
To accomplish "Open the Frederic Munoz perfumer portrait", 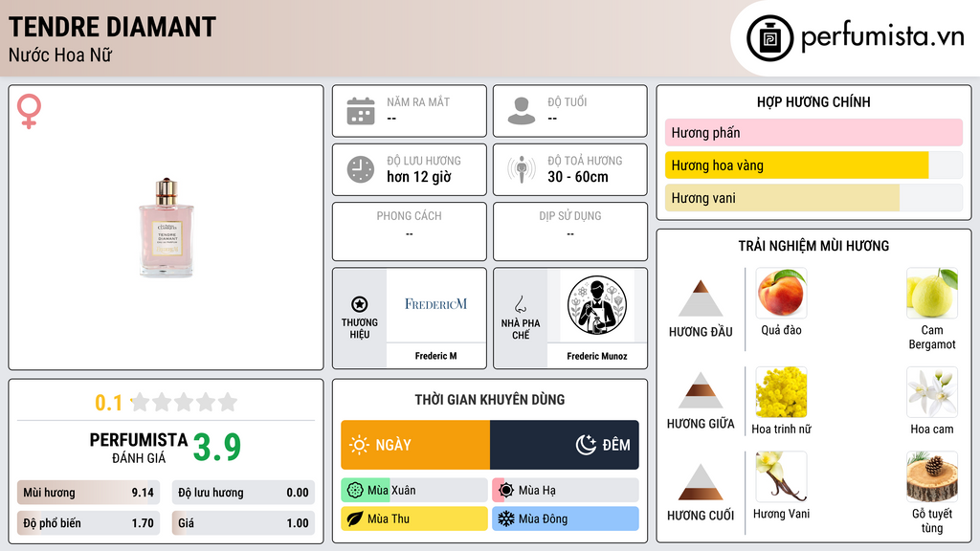I will 597,305.
